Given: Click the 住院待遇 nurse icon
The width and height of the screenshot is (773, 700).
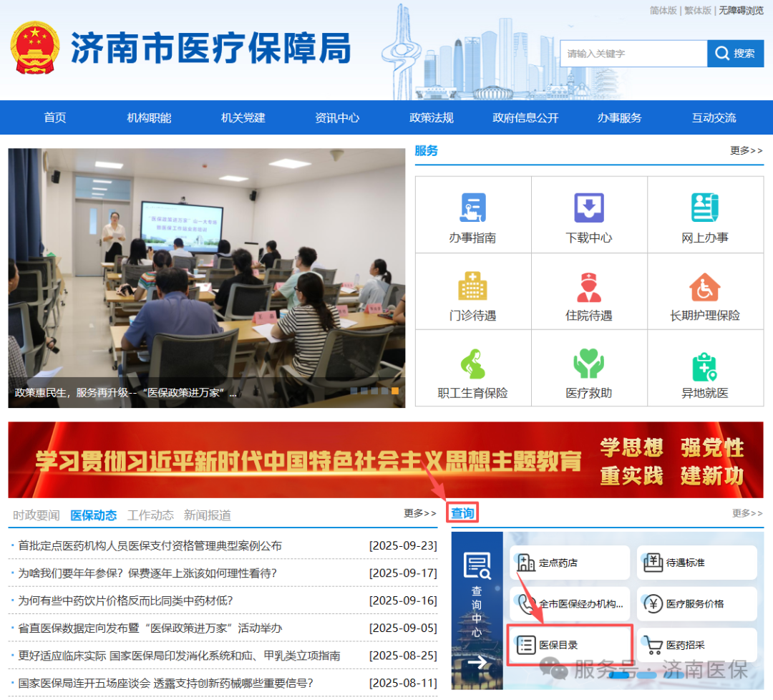Looking at the screenshot, I should tap(589, 286).
